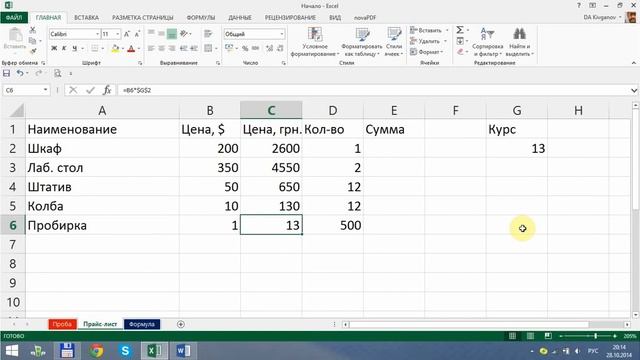This screenshot has height=360, width=640.
Task: Click the increase indent icon
Action: pyautogui.click(x=194, y=48)
